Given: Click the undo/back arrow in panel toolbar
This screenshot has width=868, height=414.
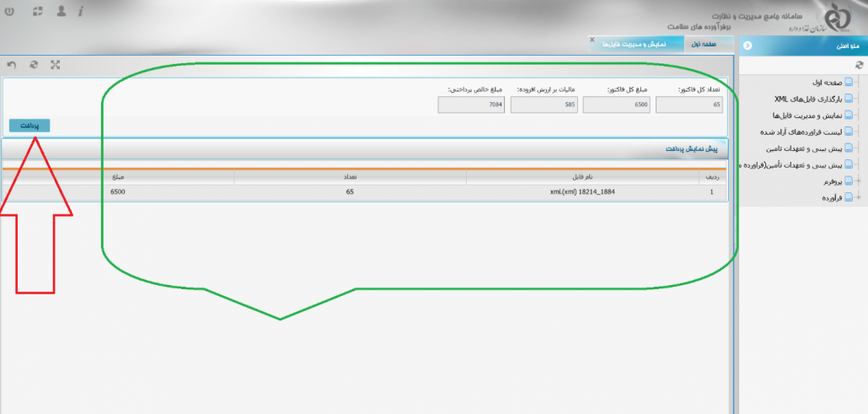Looking at the screenshot, I should (x=12, y=64).
